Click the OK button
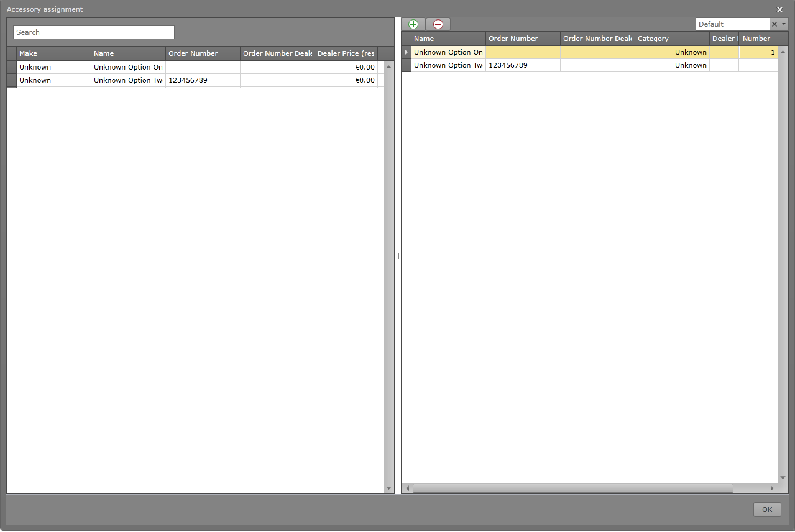The height and width of the screenshot is (532, 795). tap(767, 510)
